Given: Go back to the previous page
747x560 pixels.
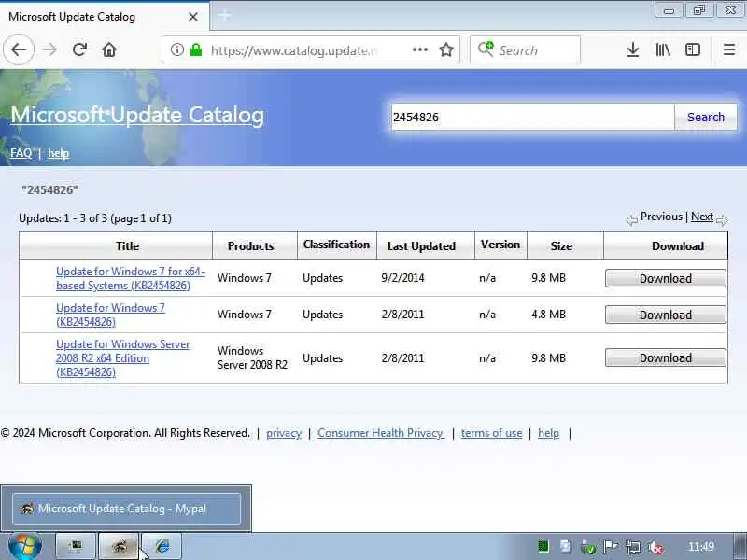Looking at the screenshot, I should tap(19, 49).
